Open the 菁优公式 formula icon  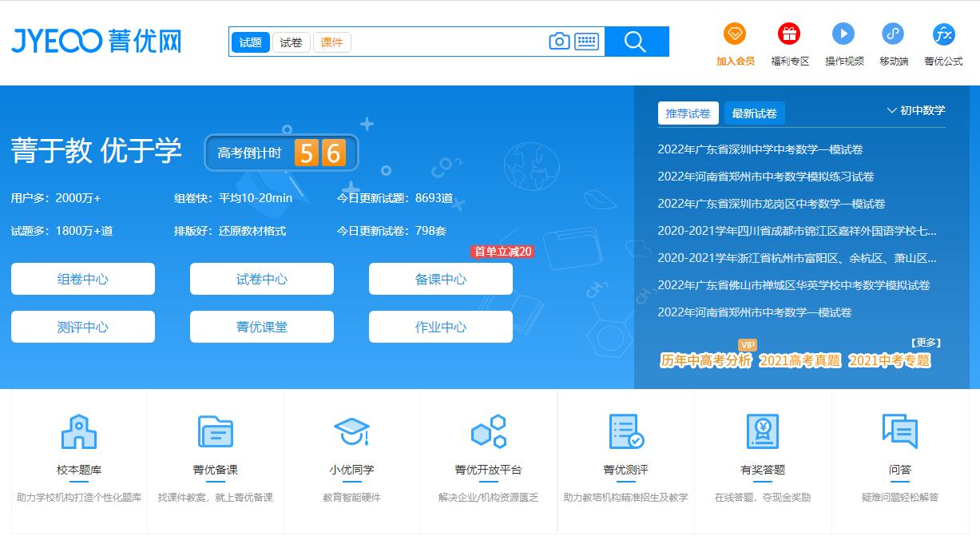coord(942,35)
